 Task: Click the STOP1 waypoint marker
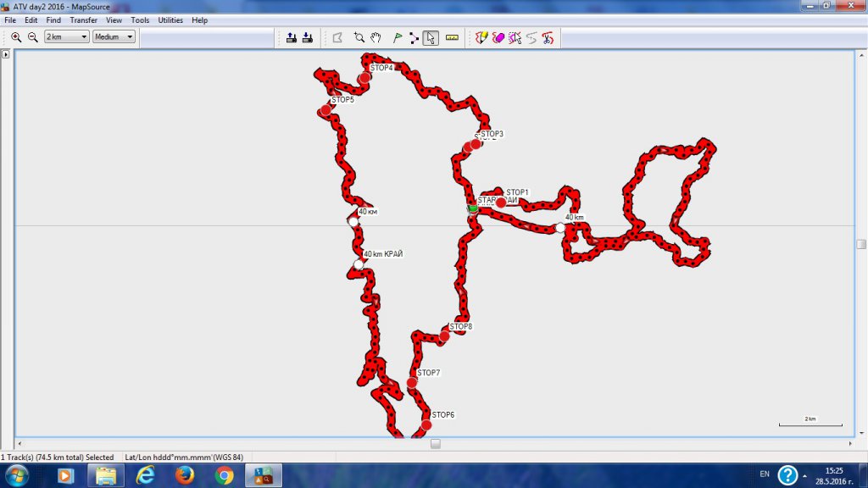point(501,202)
